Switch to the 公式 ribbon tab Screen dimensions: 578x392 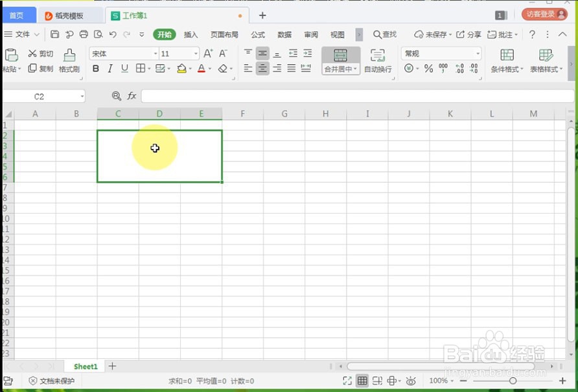[x=258, y=34]
